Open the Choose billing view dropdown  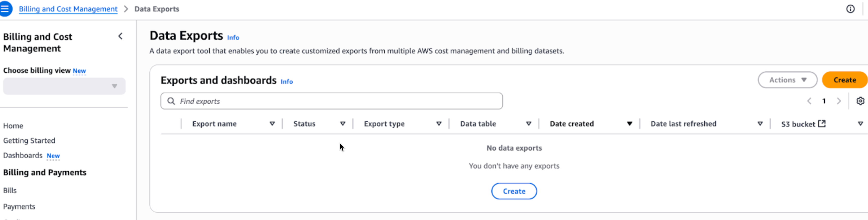tap(64, 86)
